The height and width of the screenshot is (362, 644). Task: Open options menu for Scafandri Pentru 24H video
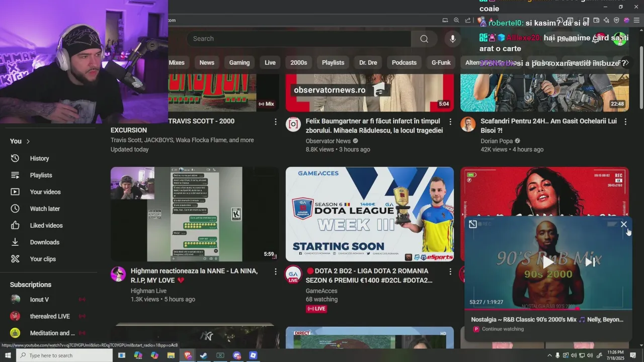[x=625, y=122]
